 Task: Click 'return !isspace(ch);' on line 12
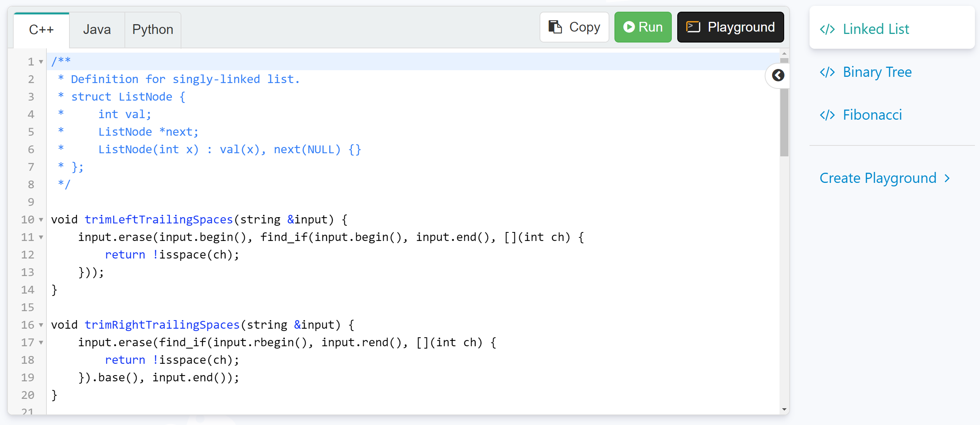coord(172,255)
